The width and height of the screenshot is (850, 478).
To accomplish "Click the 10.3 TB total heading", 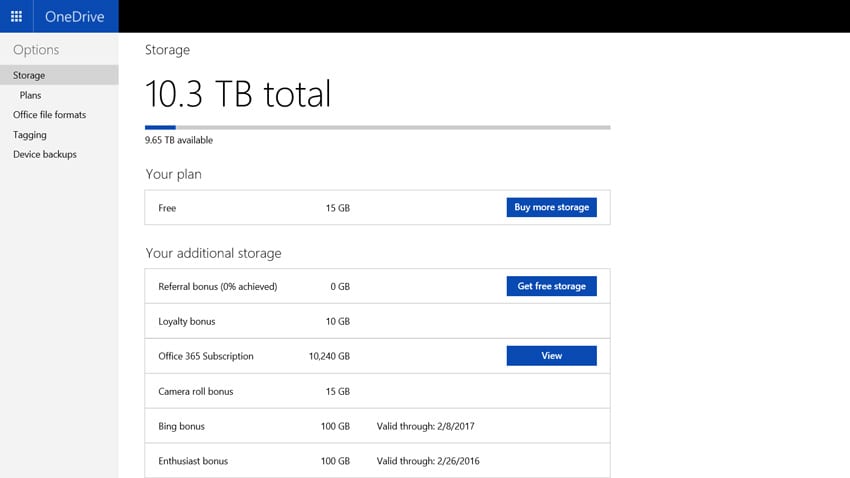I will coord(238,94).
